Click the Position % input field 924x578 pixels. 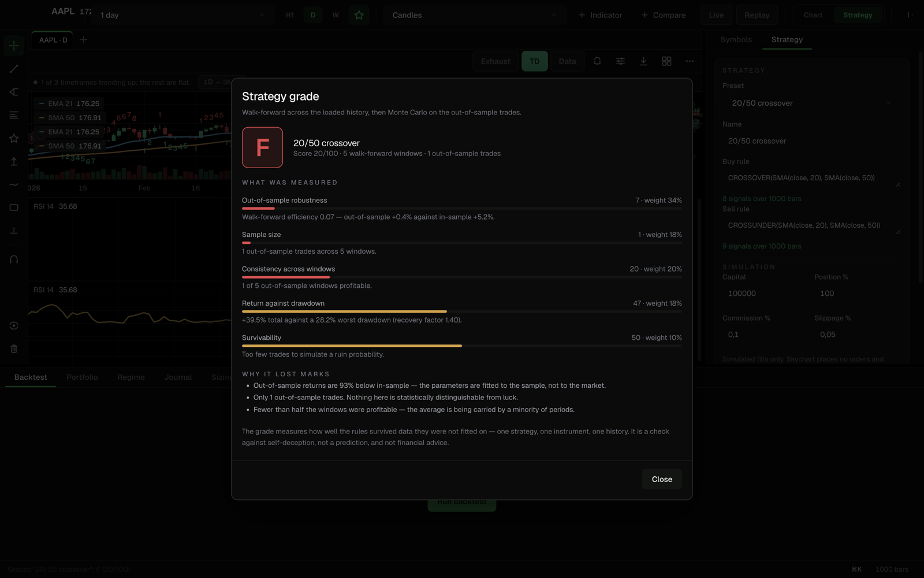point(856,294)
